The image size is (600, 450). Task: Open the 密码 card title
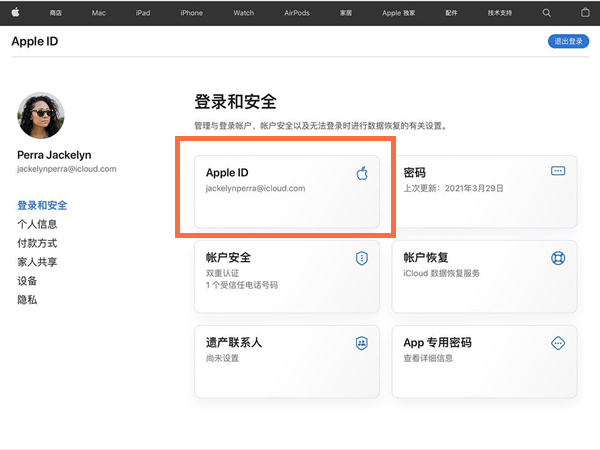tap(414, 173)
